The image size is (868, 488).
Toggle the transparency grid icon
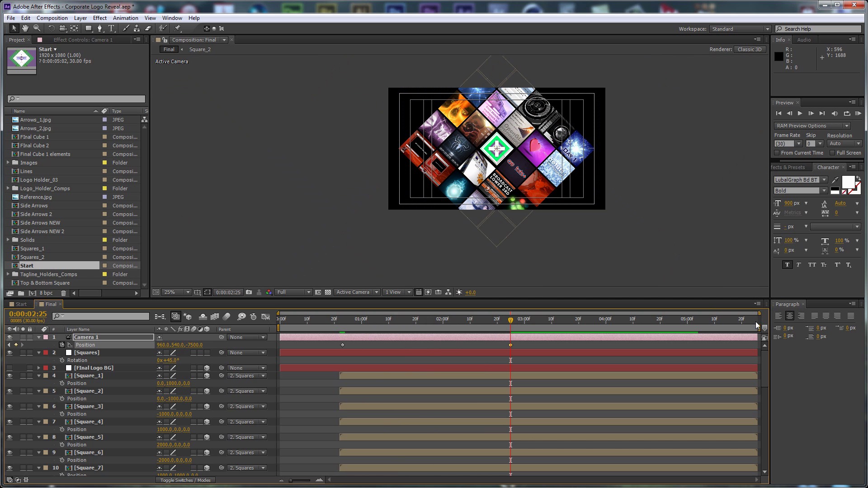pos(328,292)
